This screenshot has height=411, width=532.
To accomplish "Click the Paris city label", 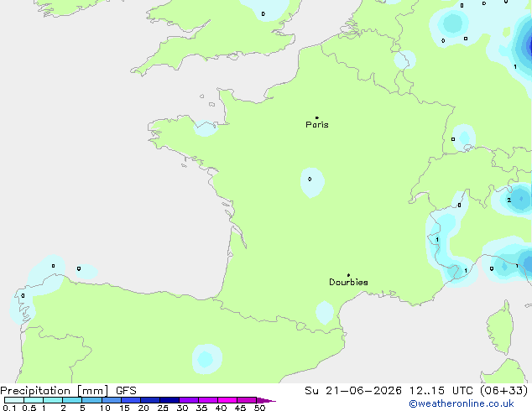I will point(317,125).
